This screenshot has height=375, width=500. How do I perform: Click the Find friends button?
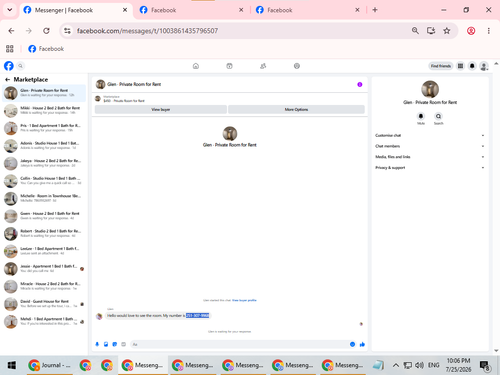pyautogui.click(x=441, y=66)
